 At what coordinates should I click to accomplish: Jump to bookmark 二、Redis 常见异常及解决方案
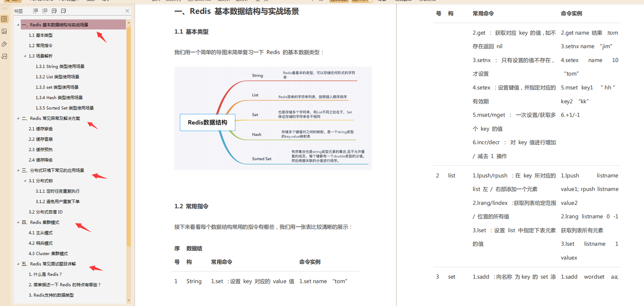click(51, 119)
